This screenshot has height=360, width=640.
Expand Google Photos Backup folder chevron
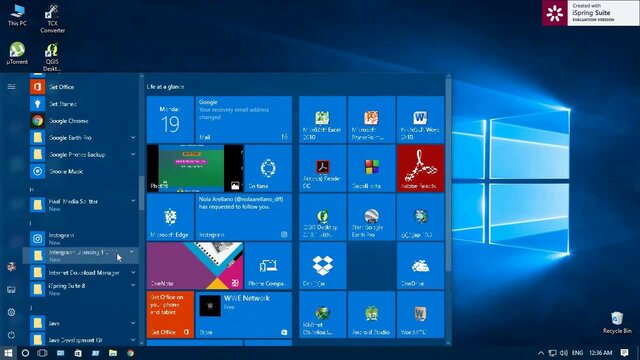point(133,154)
